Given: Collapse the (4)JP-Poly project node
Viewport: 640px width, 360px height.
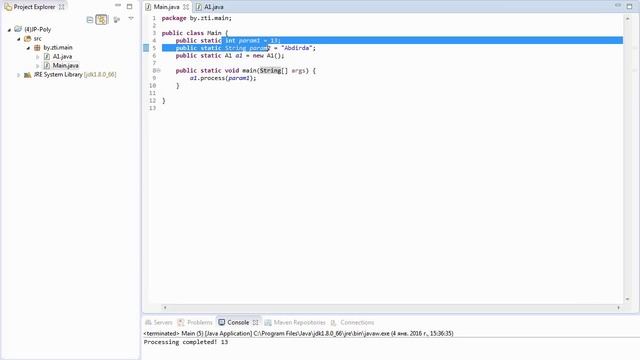Looking at the screenshot, I should [x=9, y=30].
